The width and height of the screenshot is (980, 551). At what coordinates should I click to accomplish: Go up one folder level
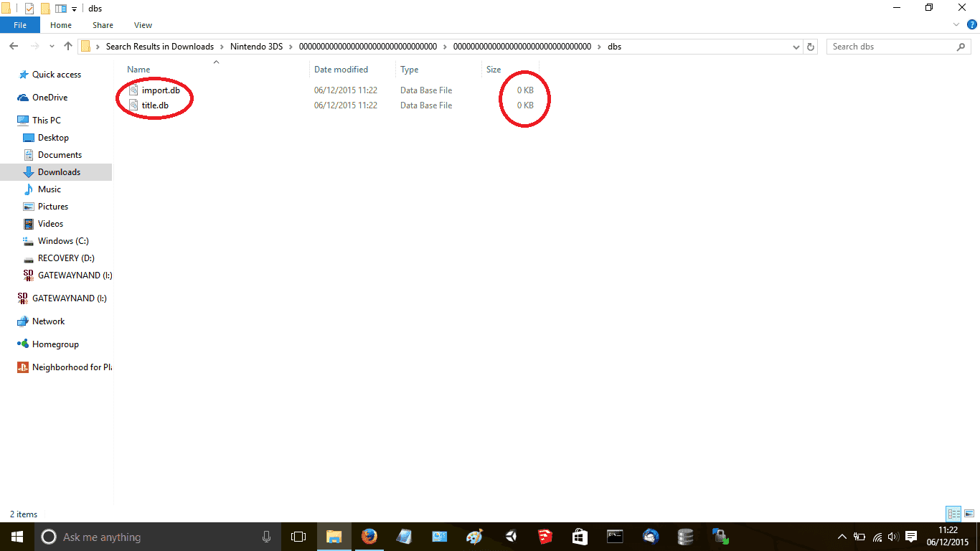pyautogui.click(x=68, y=47)
